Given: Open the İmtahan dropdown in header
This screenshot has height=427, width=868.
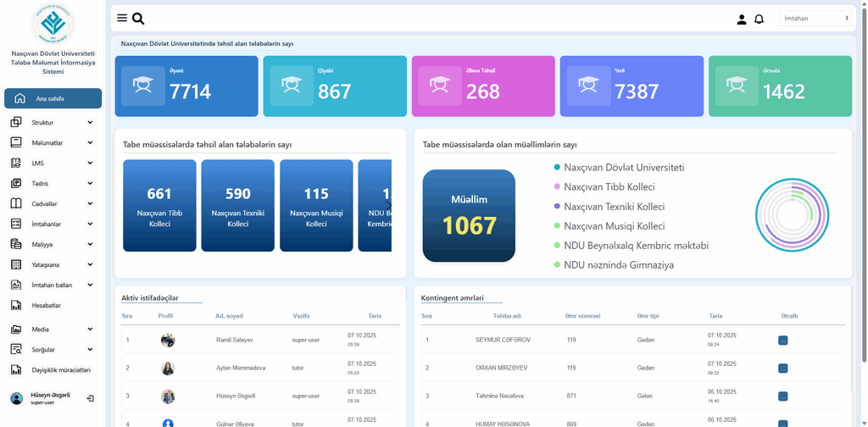Looking at the screenshot, I should click(x=815, y=18).
